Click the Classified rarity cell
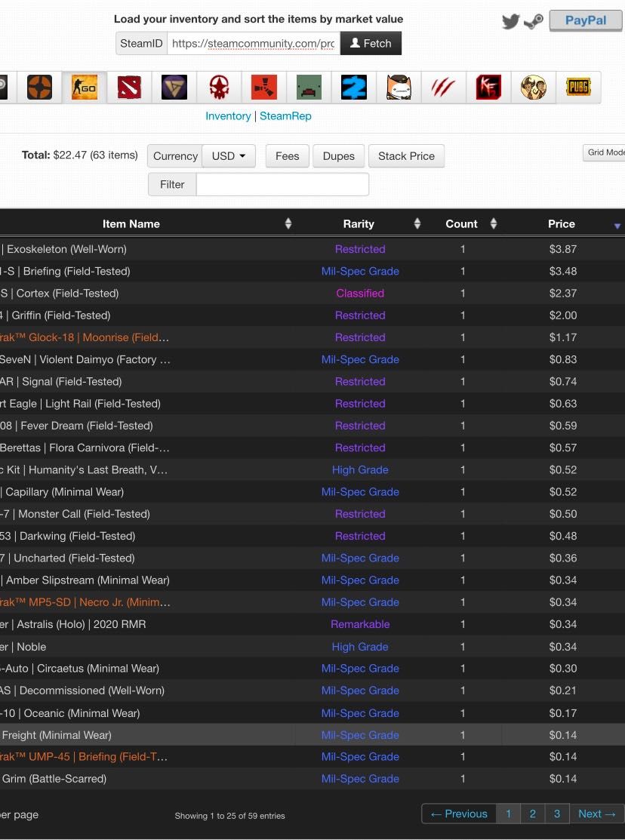 tap(360, 293)
